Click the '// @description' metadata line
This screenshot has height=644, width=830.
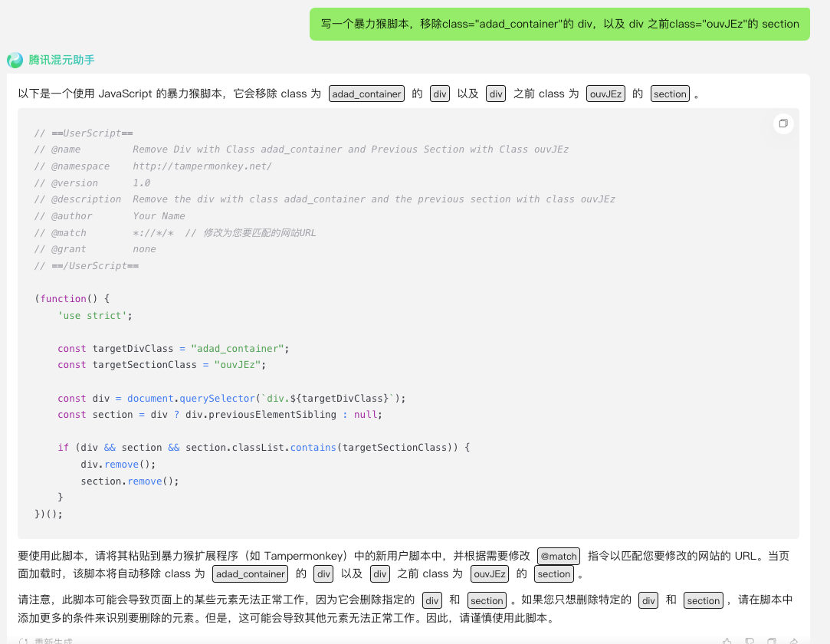click(324, 199)
